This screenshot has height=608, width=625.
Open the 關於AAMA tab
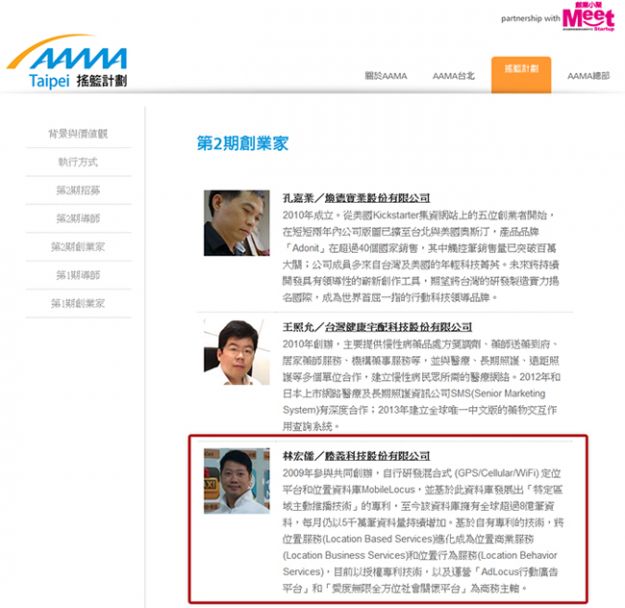[x=384, y=75]
